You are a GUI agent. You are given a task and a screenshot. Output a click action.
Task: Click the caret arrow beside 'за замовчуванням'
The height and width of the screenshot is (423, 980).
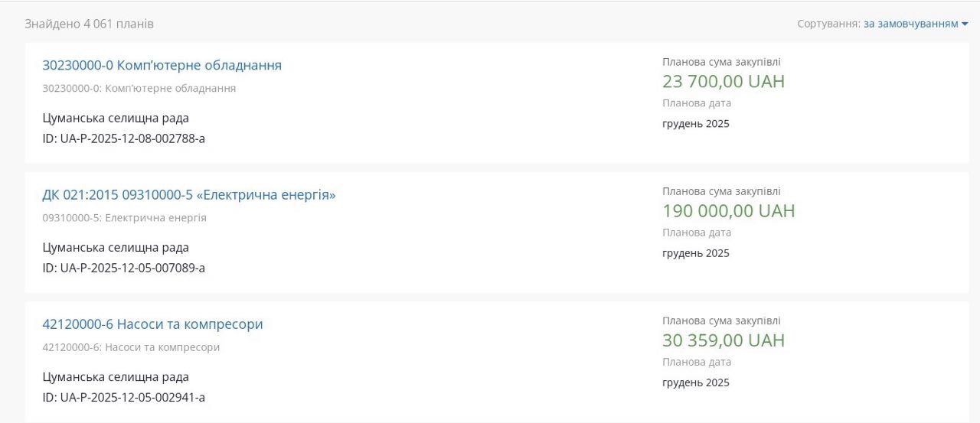[965, 24]
